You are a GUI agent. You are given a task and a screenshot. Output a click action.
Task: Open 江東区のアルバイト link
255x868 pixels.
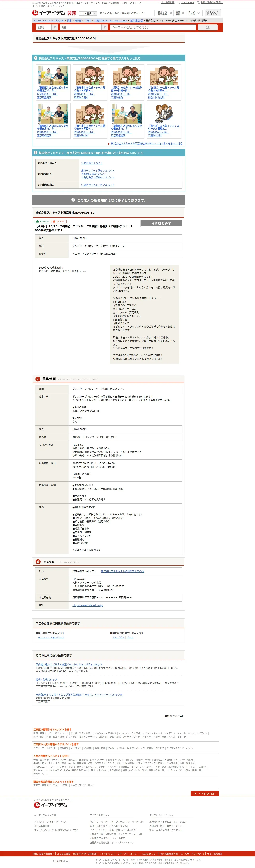(92, 163)
